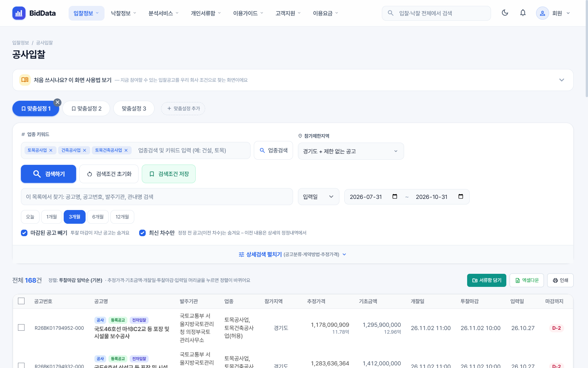Focus the 이 목록에서 찾기 search field
The image size is (588, 368).
coord(157,197)
